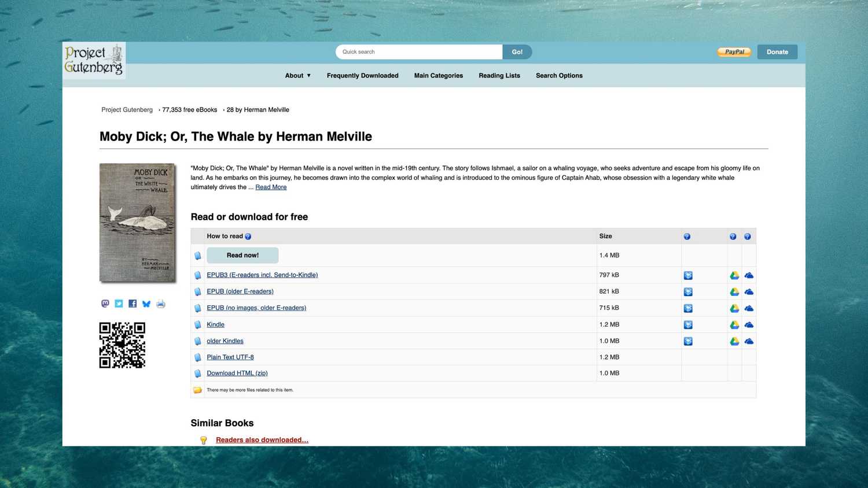Share the book on Twitter
This screenshot has width=868, height=488.
point(119,303)
